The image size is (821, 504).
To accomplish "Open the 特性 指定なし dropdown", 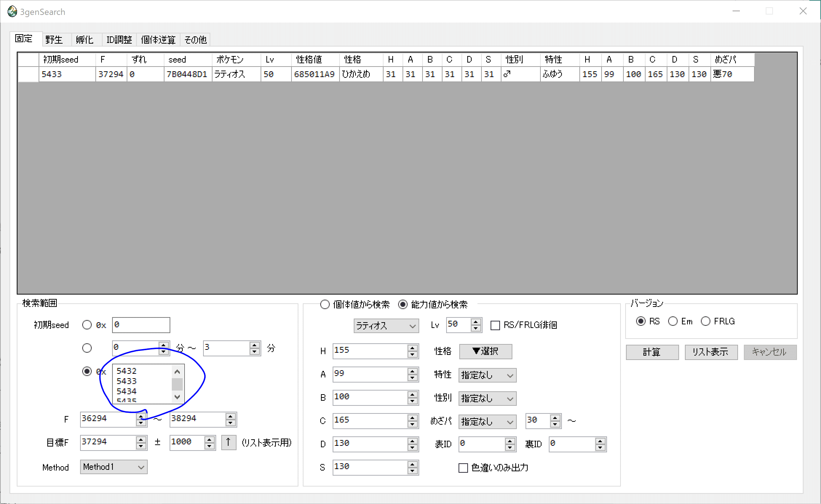I will pyautogui.click(x=487, y=375).
